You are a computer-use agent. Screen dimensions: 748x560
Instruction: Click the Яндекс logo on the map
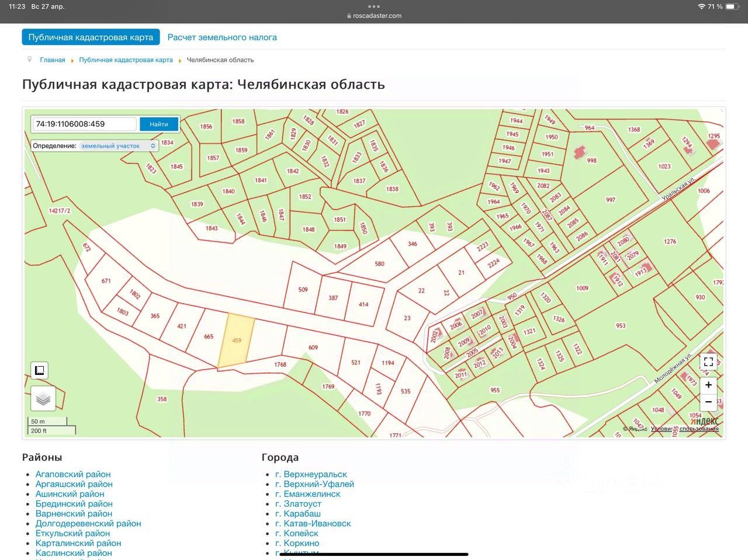click(x=705, y=421)
